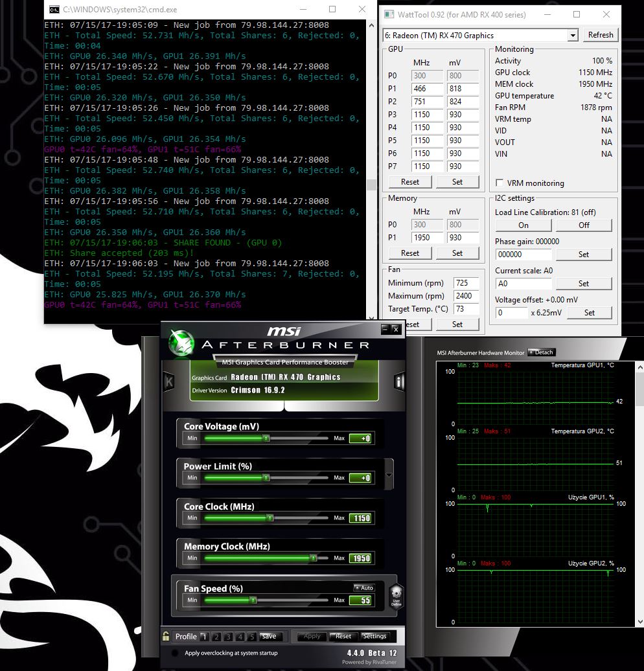Click the "Crimson 16.9.2" driver version text

click(258, 390)
